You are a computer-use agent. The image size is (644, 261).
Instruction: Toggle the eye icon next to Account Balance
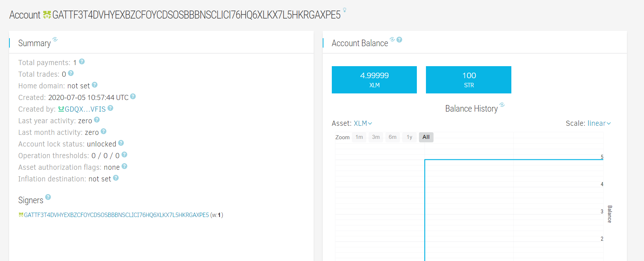pos(392,39)
